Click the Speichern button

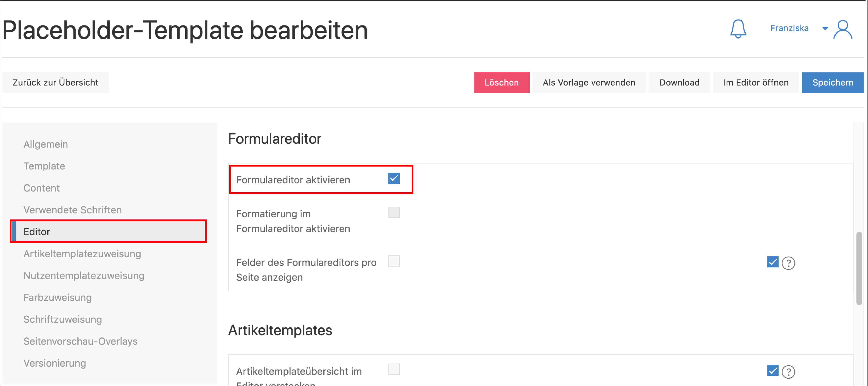coord(833,82)
